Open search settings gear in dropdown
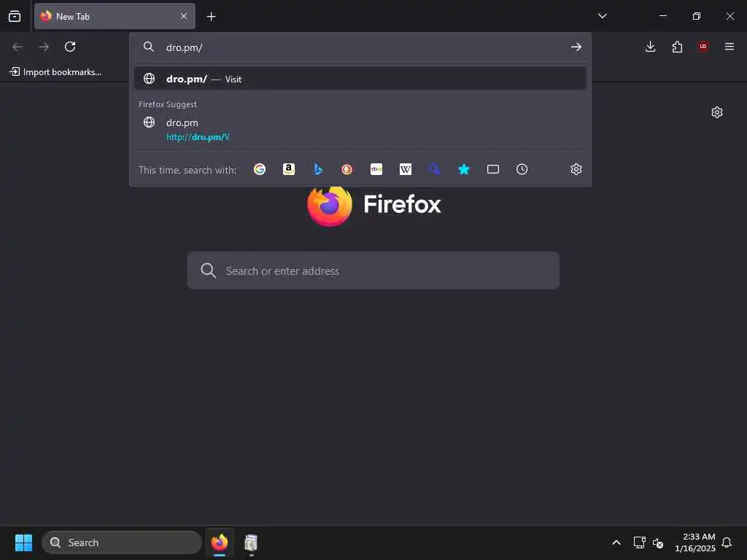 [x=576, y=169]
